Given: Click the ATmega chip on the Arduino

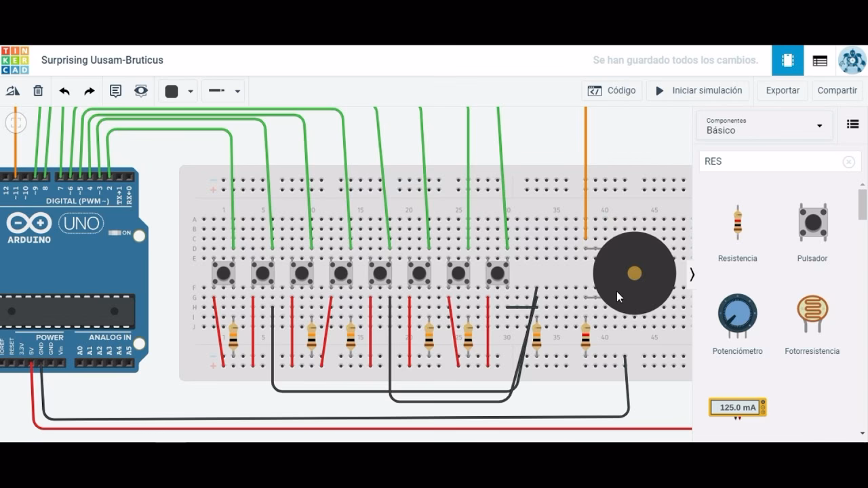Looking at the screenshot, I should click(67, 312).
